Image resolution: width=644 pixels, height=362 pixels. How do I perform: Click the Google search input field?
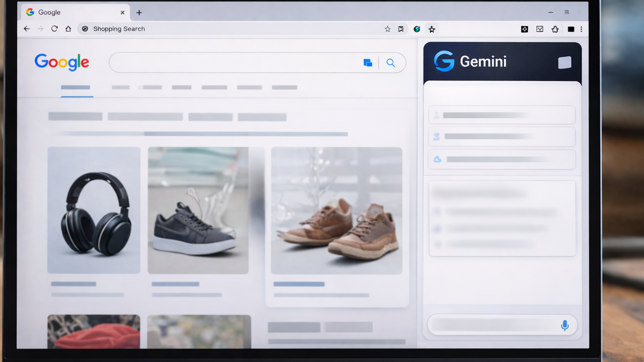point(234,63)
